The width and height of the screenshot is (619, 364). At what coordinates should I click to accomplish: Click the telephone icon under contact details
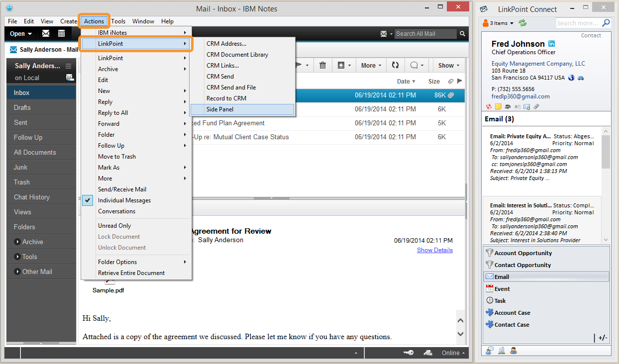(x=508, y=106)
